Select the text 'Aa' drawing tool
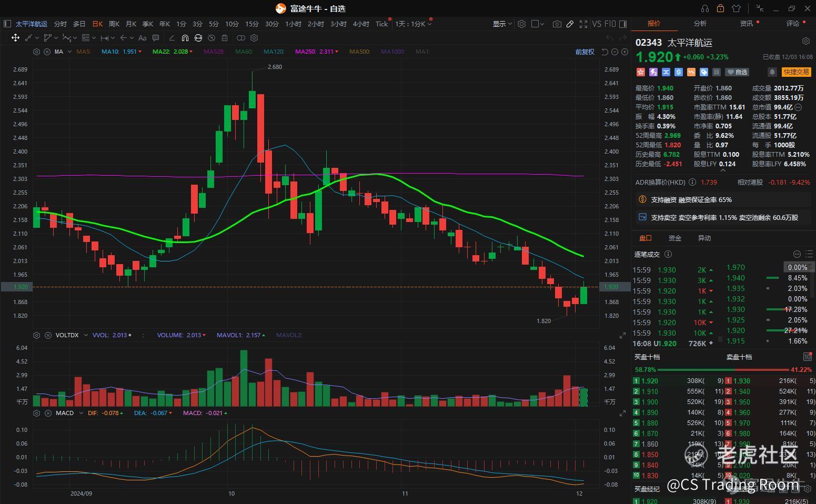Viewport: 816px width, 504px height. [x=142, y=38]
